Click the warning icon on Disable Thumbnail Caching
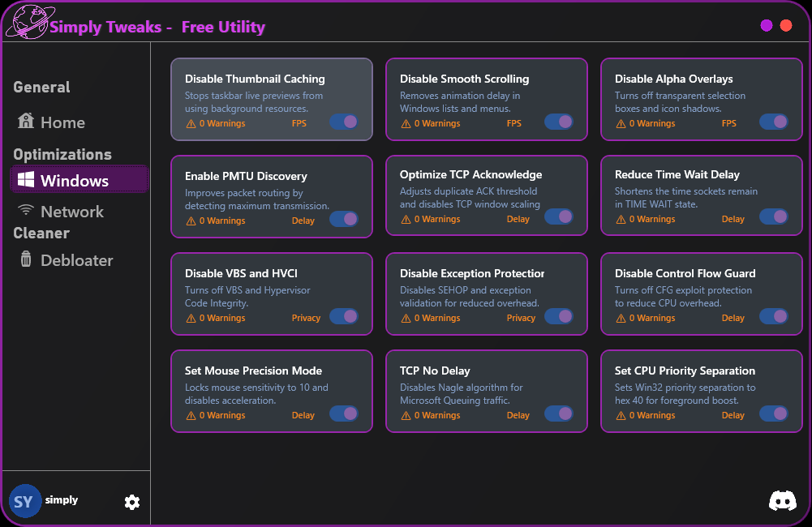Image resolution: width=812 pixels, height=527 pixels. pyautogui.click(x=191, y=124)
